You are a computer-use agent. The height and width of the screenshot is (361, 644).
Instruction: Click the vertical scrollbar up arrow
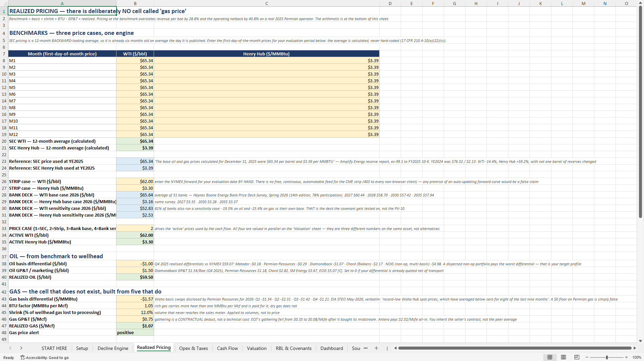coord(640,3)
